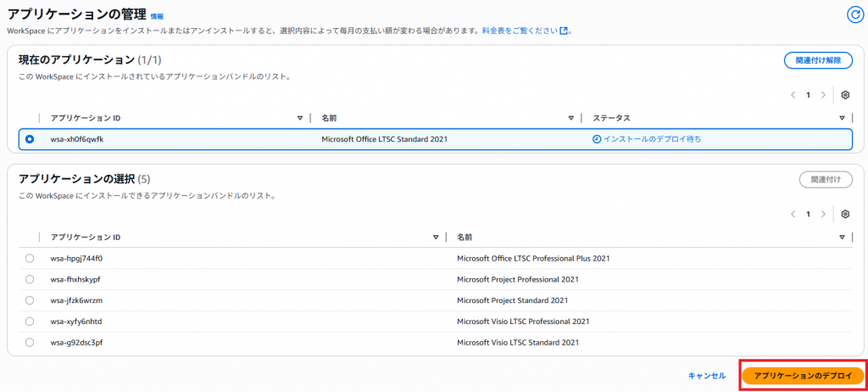The height and width of the screenshot is (392, 868).
Task: Open settings gear for current applications table
Action: (844, 95)
